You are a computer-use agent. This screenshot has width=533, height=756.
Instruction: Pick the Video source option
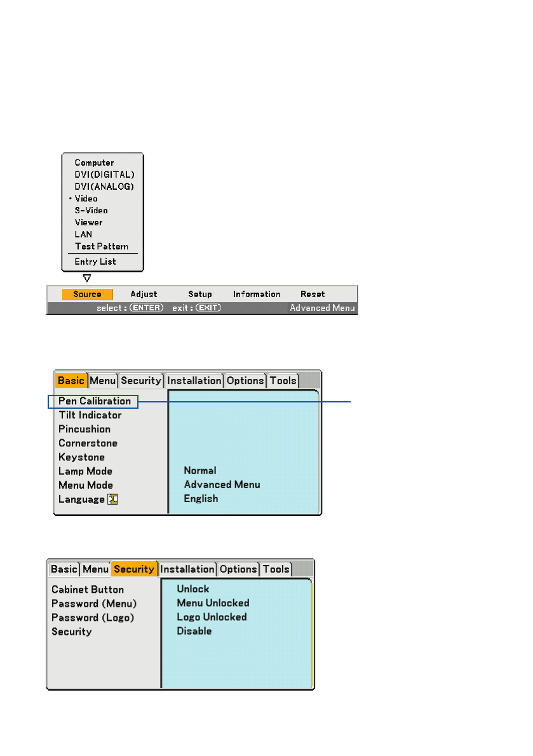pyautogui.click(x=86, y=199)
